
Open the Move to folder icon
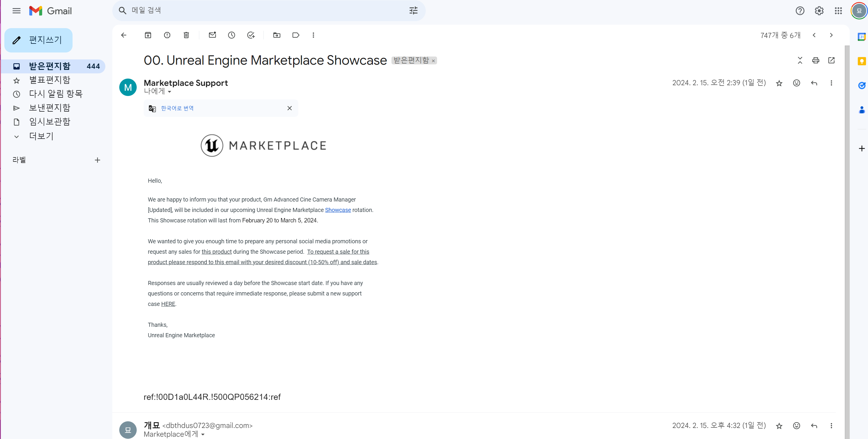(277, 35)
